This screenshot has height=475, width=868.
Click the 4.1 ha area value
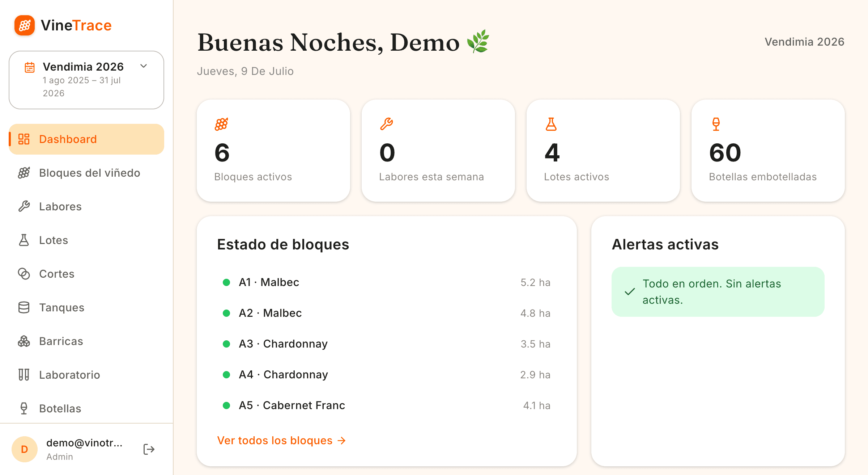coord(537,405)
